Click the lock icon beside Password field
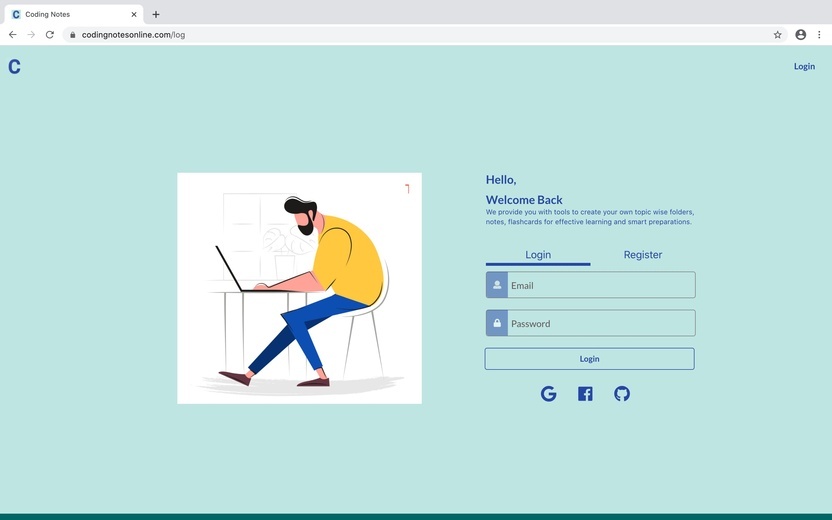The image size is (832, 520). 497,323
